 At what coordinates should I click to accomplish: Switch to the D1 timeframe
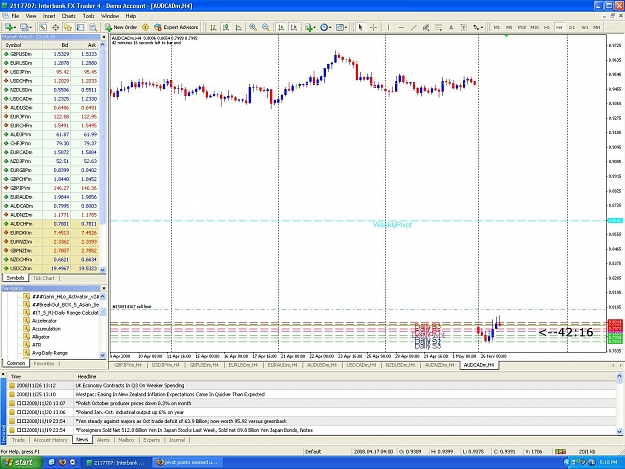click(572, 27)
